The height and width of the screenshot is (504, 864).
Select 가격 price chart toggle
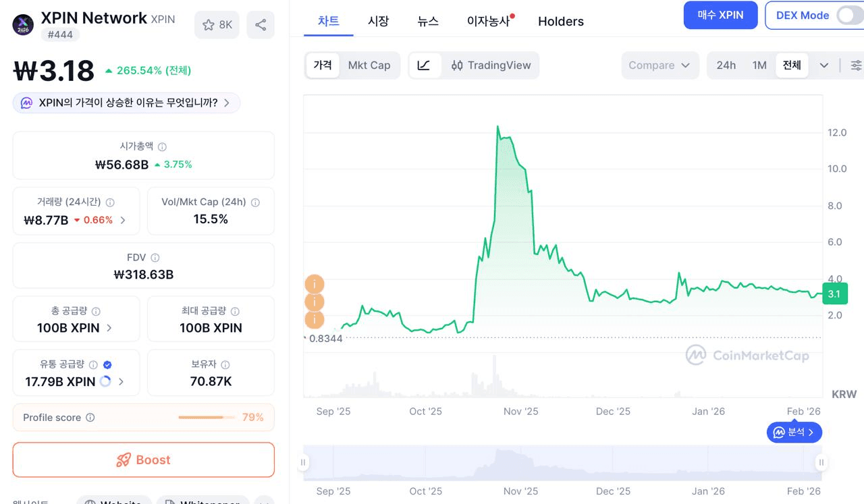point(323,65)
